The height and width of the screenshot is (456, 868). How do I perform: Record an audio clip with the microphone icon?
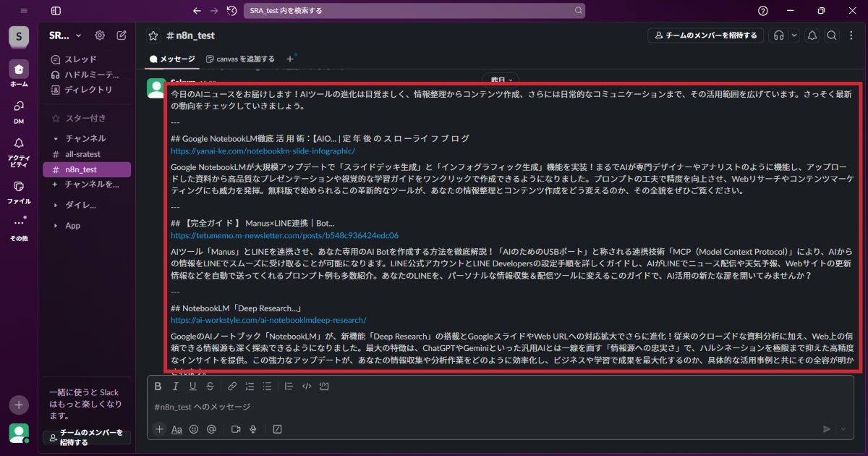[253, 429]
